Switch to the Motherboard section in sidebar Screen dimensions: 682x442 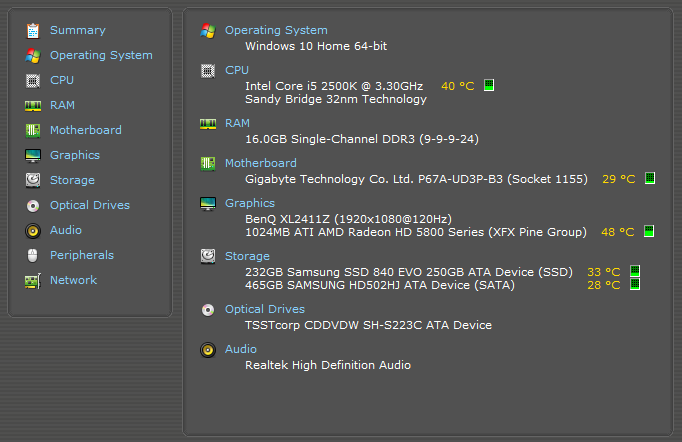(x=86, y=130)
